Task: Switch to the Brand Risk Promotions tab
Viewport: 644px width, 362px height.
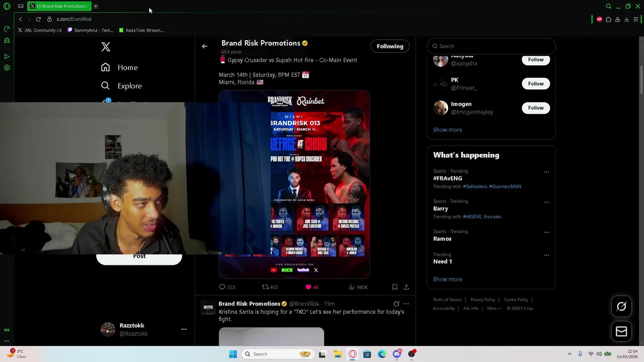Action: click(60, 7)
